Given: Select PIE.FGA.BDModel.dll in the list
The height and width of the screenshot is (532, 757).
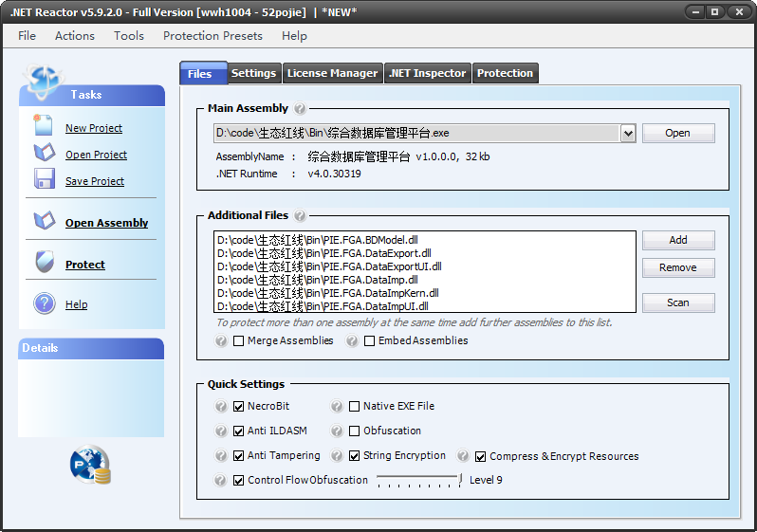Looking at the screenshot, I should (x=318, y=240).
